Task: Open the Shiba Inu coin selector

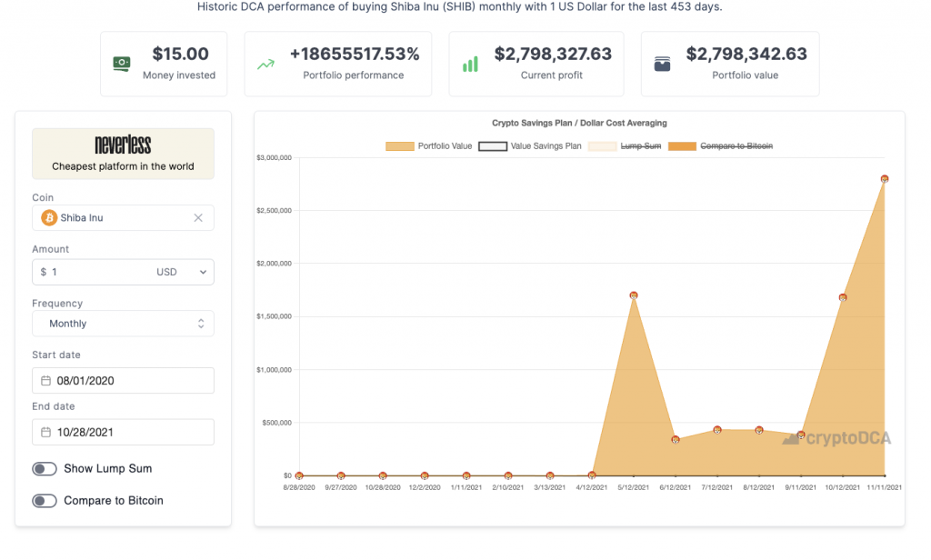Action: pos(123,218)
